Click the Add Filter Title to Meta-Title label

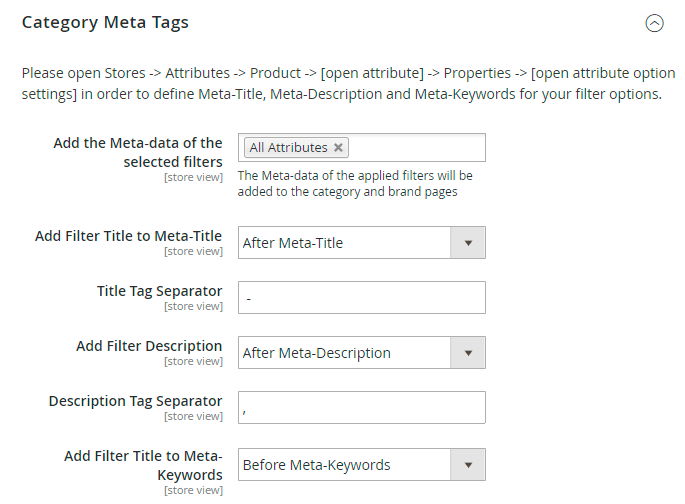pos(128,236)
